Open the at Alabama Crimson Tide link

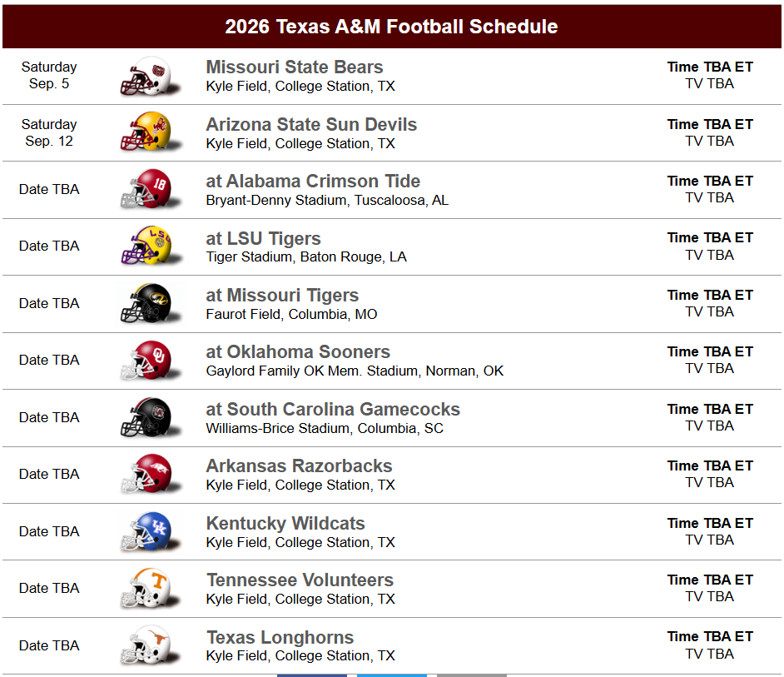[313, 182]
